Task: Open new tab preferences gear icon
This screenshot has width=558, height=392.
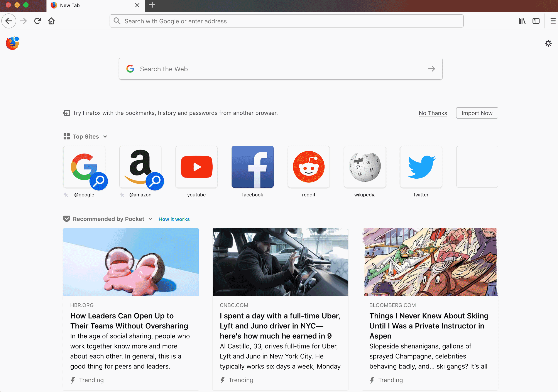Action: tap(548, 43)
